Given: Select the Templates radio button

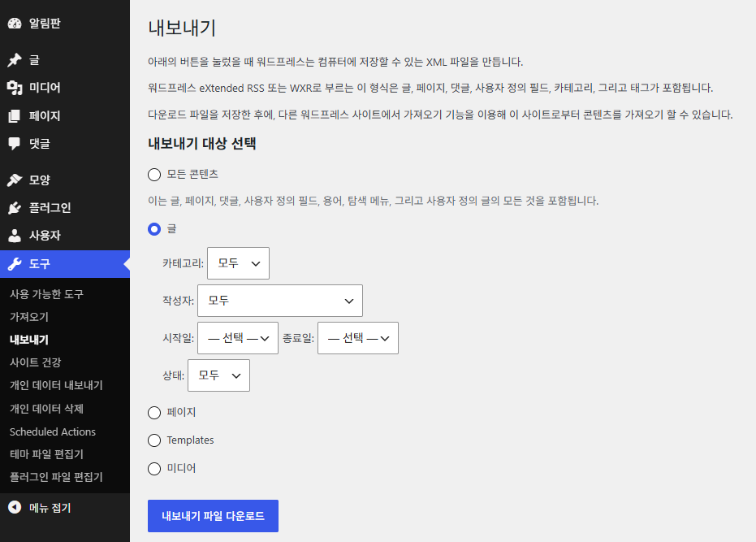Looking at the screenshot, I should 154,440.
